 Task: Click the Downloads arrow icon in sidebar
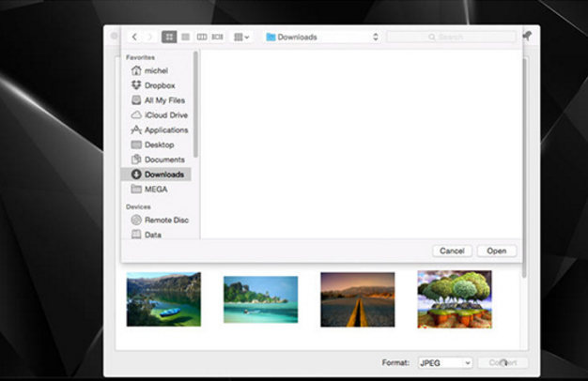click(x=136, y=175)
